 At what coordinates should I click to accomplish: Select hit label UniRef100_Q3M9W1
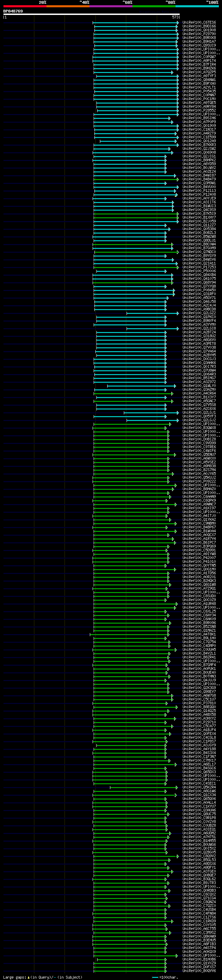pos(199,183)
